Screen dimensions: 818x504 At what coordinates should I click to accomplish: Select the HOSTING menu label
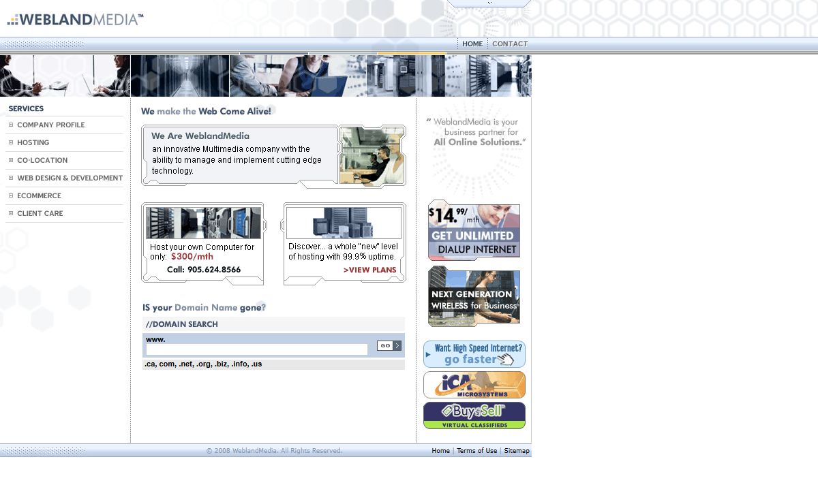[x=33, y=142]
